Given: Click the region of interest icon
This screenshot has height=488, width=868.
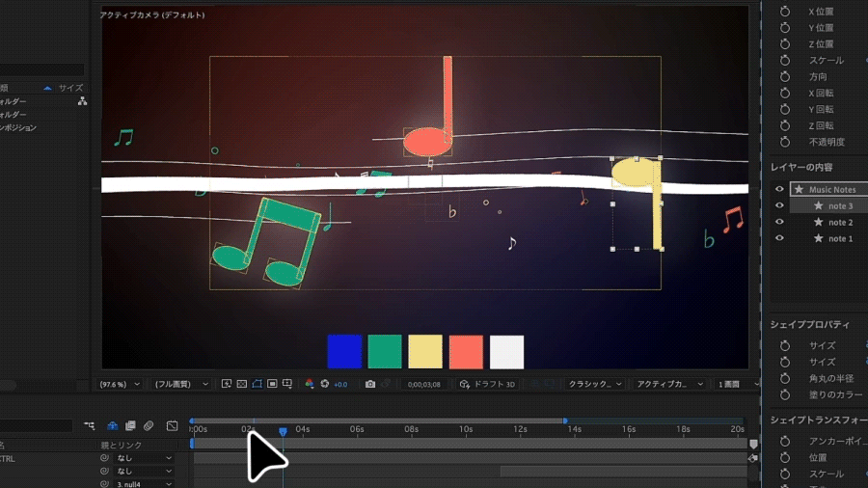Looking at the screenshot, I should [273, 384].
